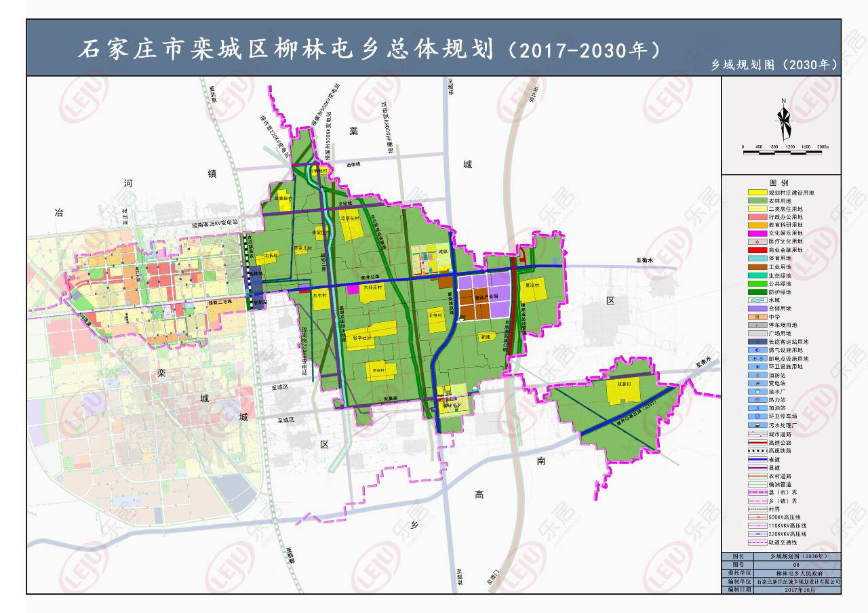
Task: Click the 防护绿地 dark green legend swatch
Action: pos(757,292)
